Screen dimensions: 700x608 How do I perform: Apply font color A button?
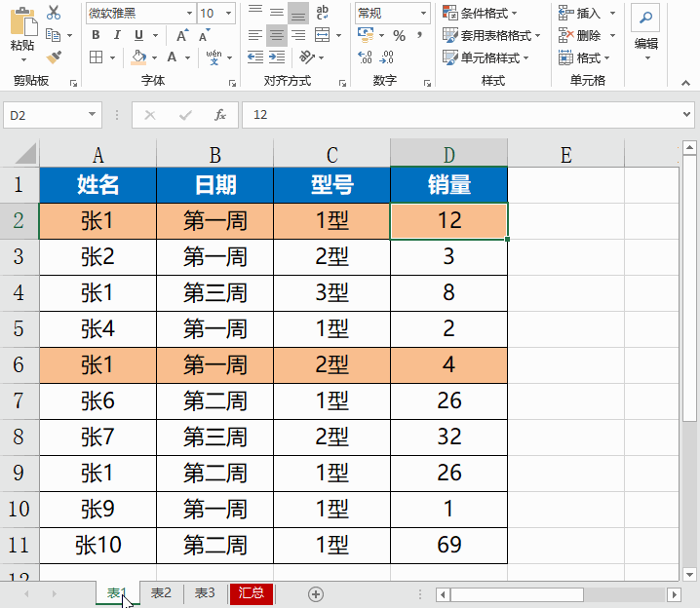(173, 57)
